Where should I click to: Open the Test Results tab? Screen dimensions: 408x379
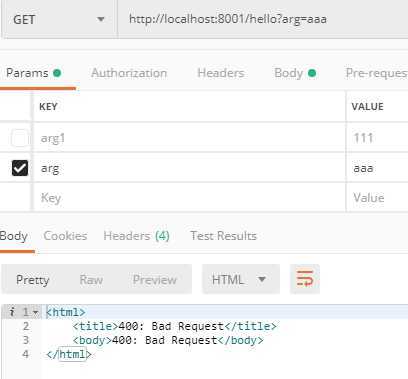tap(223, 236)
